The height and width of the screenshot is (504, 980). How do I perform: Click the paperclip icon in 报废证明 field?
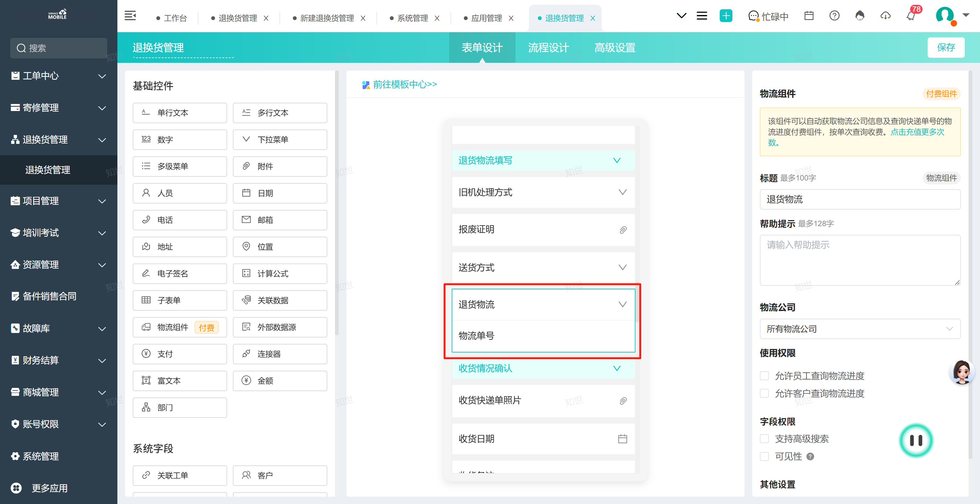click(623, 230)
